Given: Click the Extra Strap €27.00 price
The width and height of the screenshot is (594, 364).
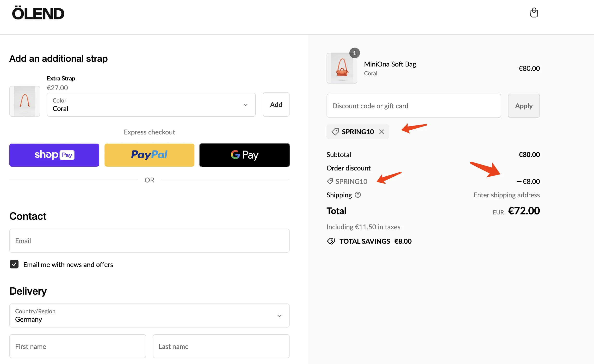Looking at the screenshot, I should (x=57, y=88).
